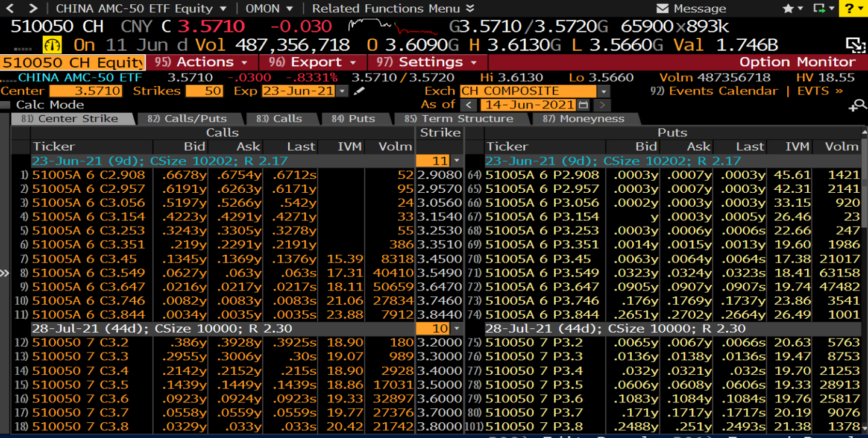Click the Strikes count input field
The height and width of the screenshot is (438, 868).
[x=204, y=91]
